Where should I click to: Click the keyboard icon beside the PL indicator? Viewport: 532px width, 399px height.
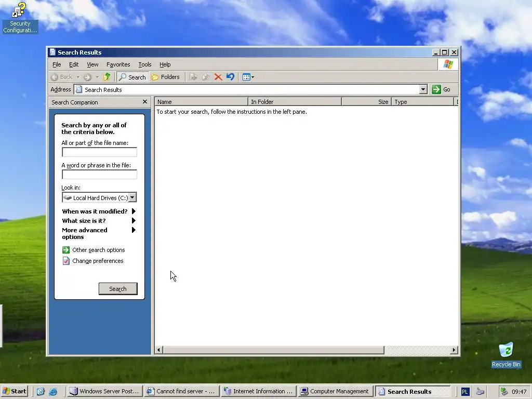480,392
